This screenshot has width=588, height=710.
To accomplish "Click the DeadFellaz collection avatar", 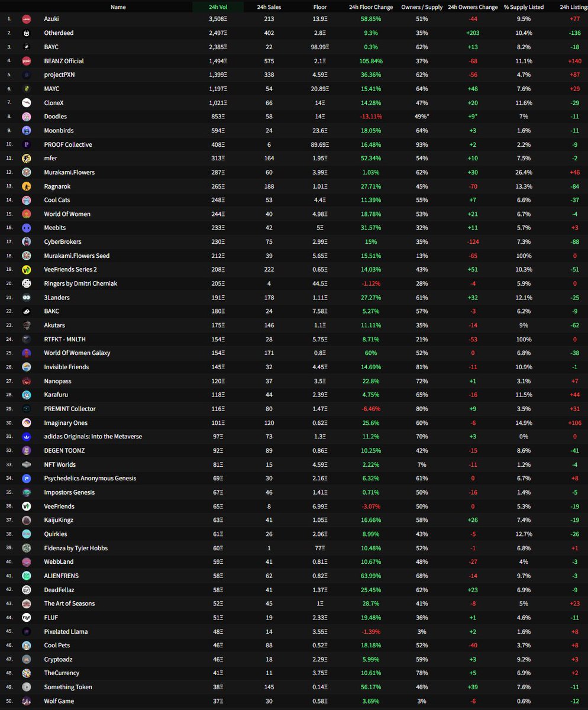I will (x=27, y=590).
